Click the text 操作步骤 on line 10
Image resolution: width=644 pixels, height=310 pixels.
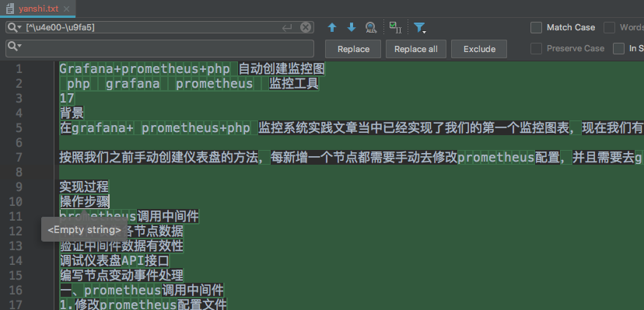84,202
